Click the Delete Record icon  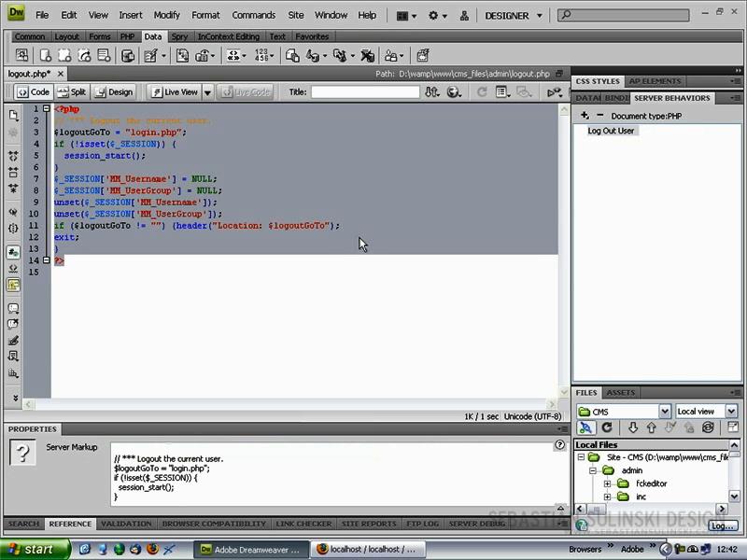(x=367, y=55)
